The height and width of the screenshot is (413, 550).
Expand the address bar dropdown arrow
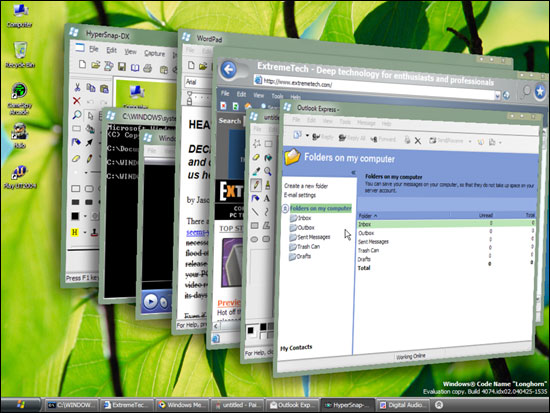click(x=497, y=95)
